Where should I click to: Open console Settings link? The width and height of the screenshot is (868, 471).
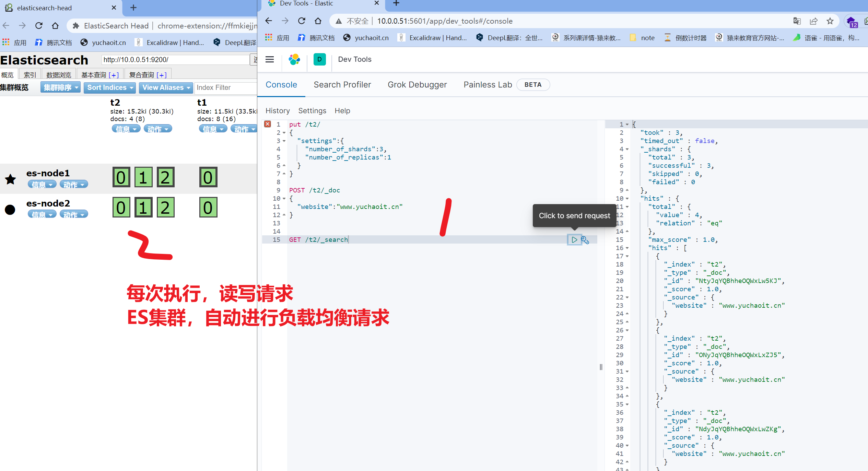312,111
